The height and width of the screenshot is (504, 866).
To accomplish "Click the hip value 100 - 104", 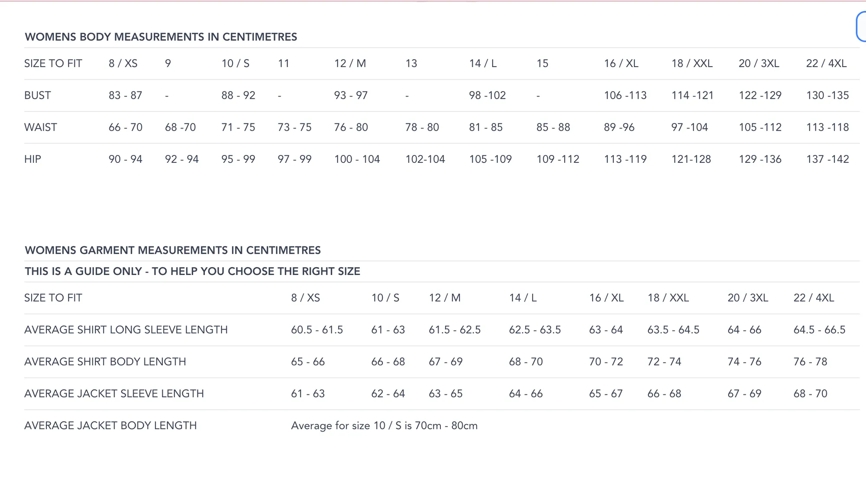I will [x=357, y=159].
